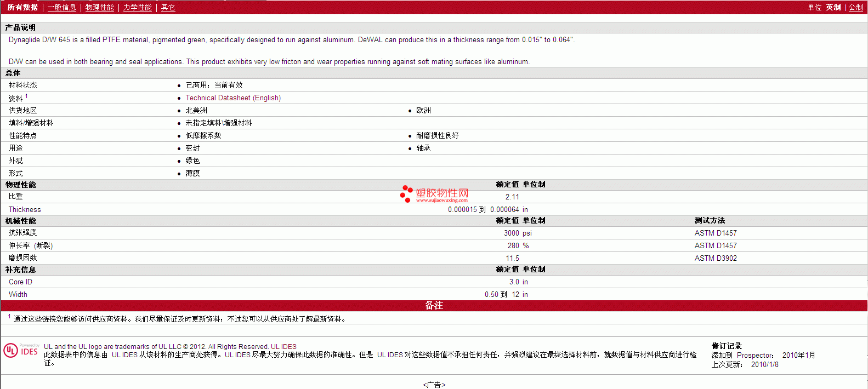This screenshot has height=389, width=868.
Task: Click the 测试方法 column header
Action: [710, 220]
